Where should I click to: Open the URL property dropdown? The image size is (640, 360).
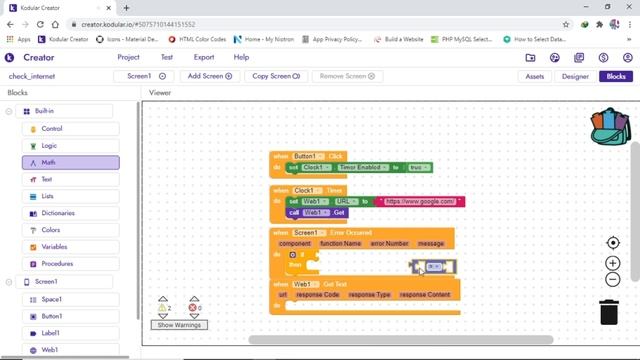[347, 202]
